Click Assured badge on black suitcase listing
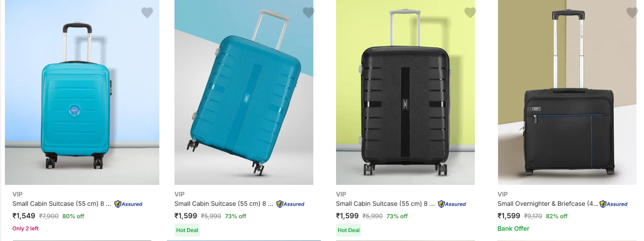The width and height of the screenshot is (644, 241). [452, 204]
